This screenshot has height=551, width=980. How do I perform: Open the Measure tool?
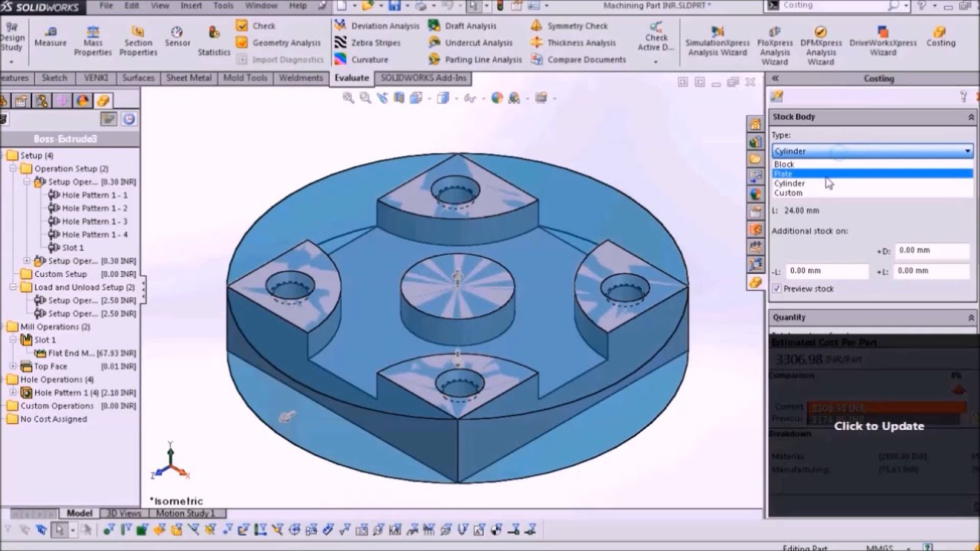(51, 37)
